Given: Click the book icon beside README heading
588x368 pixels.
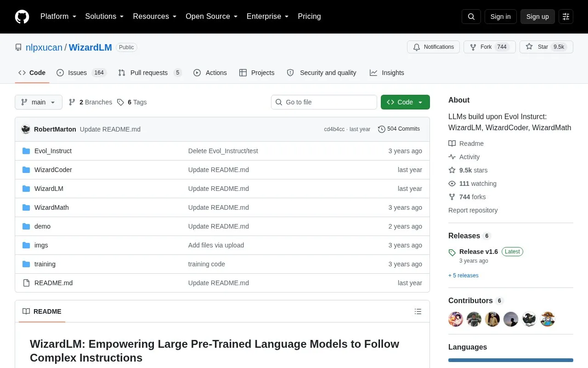Looking at the screenshot, I should [x=26, y=311].
